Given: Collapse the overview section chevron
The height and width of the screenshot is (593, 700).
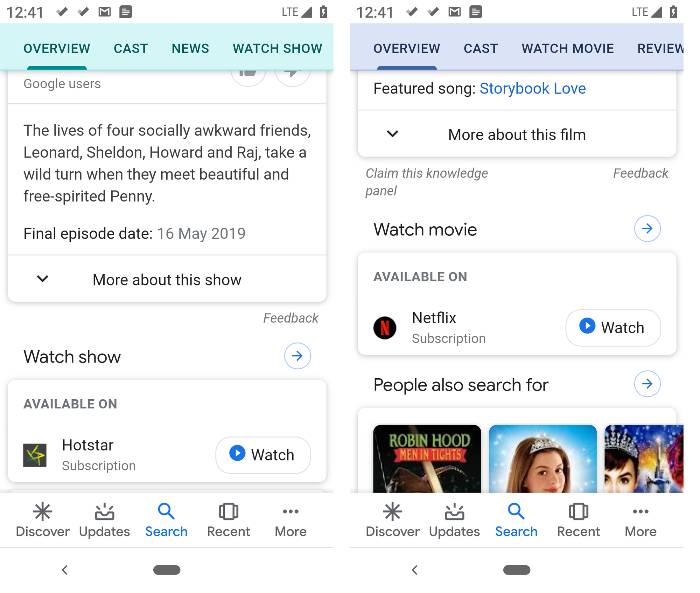Looking at the screenshot, I should point(42,279).
